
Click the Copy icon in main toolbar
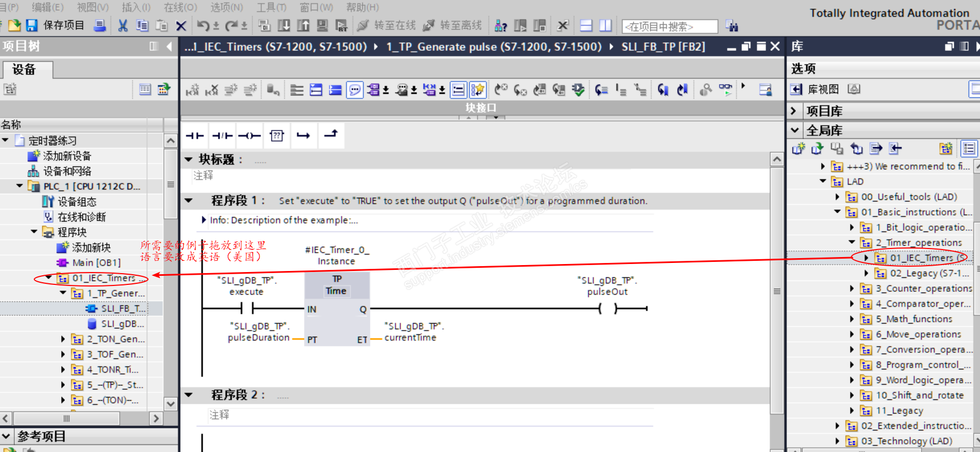pos(142,25)
